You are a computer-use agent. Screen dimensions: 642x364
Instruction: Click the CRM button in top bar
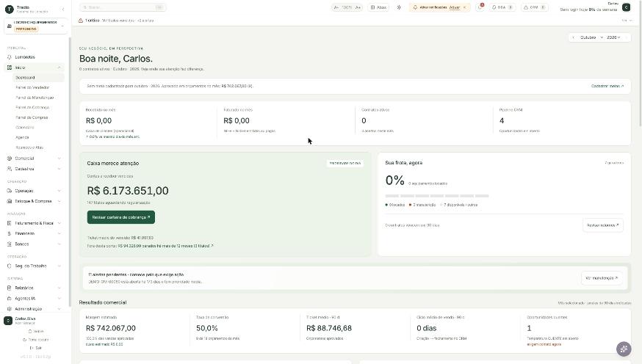[534, 7]
